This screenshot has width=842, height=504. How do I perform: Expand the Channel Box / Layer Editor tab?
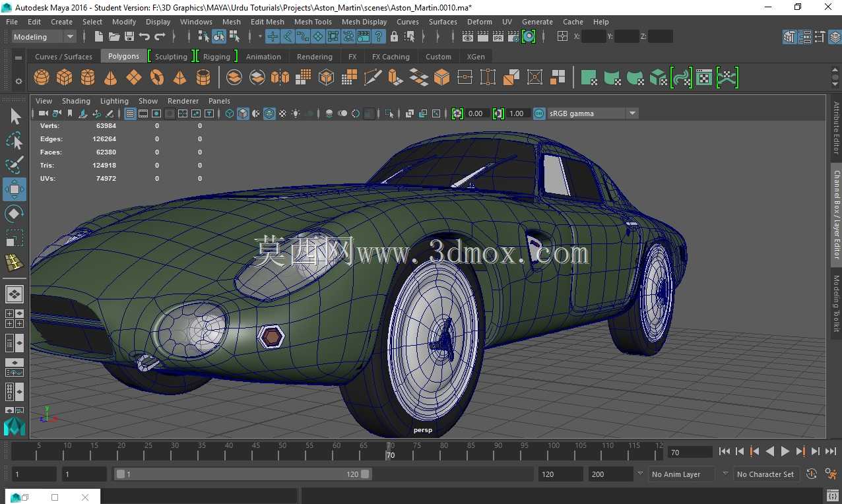pos(836,214)
